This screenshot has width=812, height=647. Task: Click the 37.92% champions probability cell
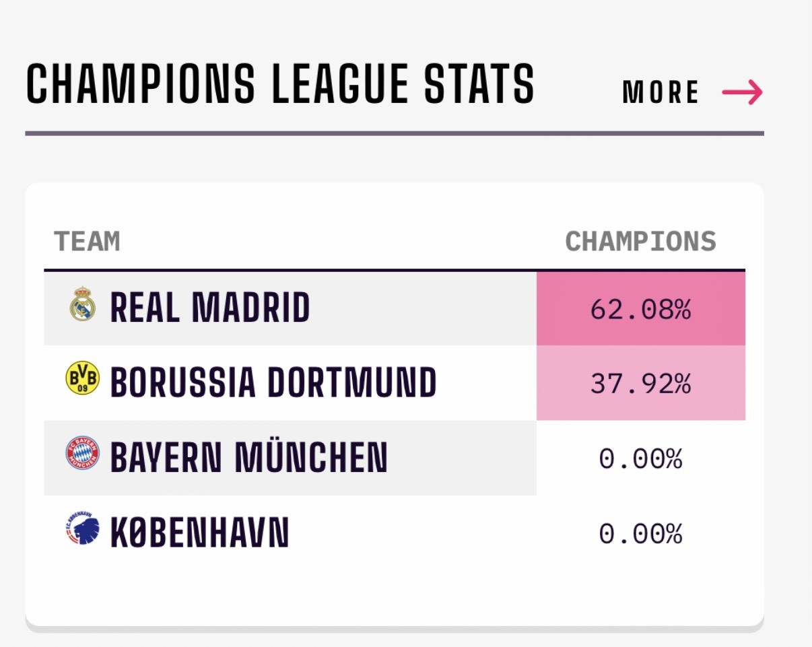coord(640,384)
